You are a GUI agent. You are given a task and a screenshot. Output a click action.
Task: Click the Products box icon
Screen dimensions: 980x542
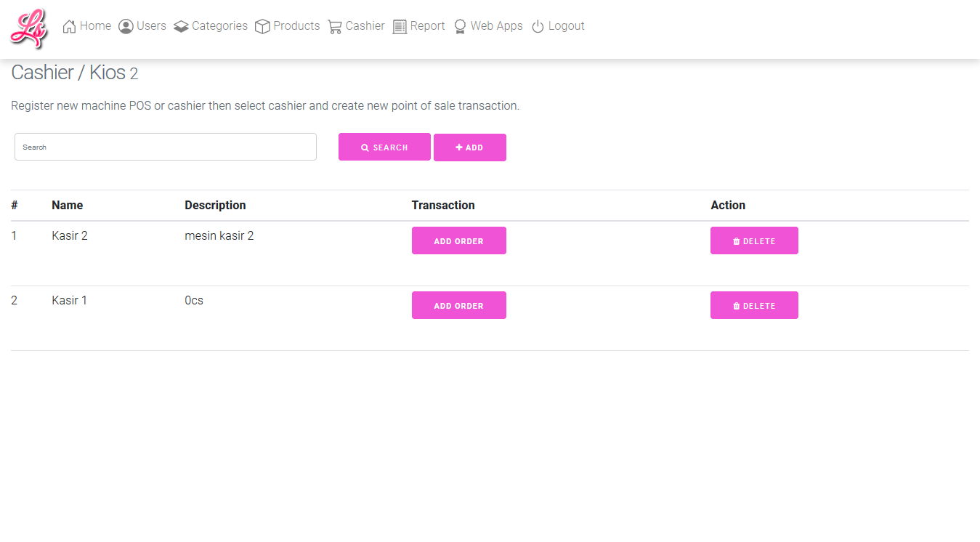click(x=262, y=27)
